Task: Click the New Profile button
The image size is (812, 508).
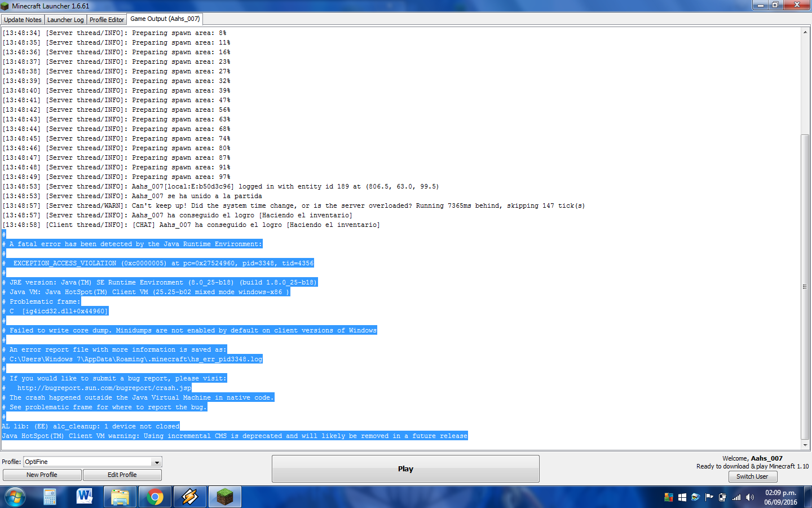Action: point(42,475)
